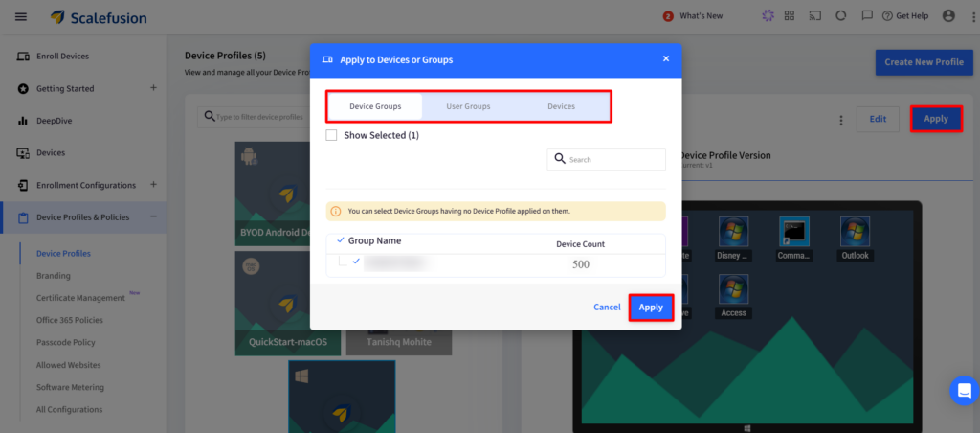Switch to the Devices tab in dialog
The width and height of the screenshot is (980, 433).
point(561,106)
